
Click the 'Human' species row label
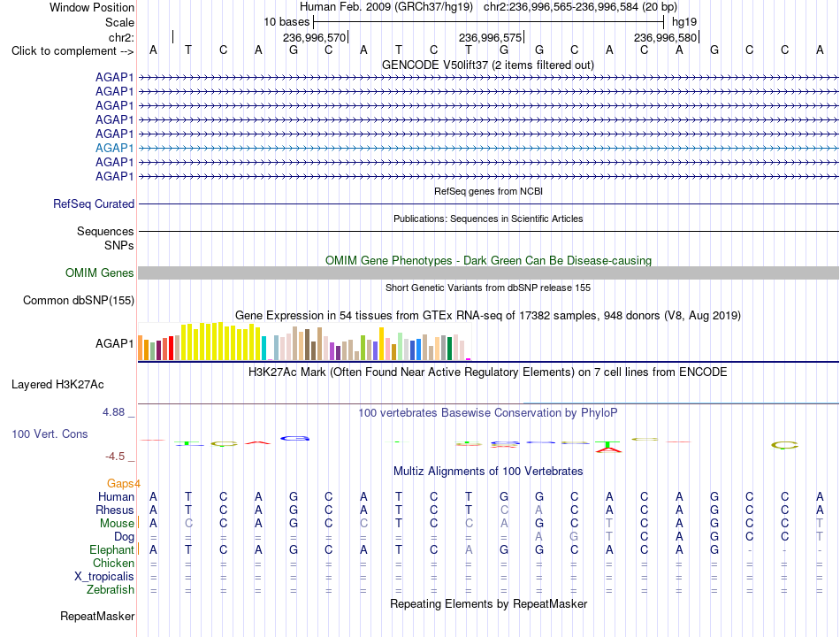[x=116, y=497]
